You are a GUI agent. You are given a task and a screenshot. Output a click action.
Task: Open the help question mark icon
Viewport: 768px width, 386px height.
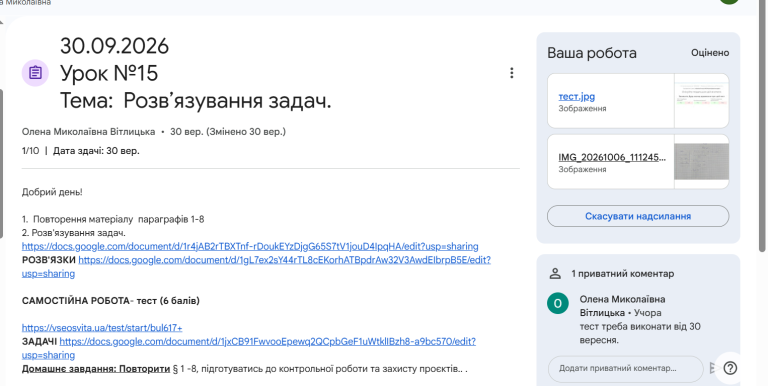[x=730, y=368]
